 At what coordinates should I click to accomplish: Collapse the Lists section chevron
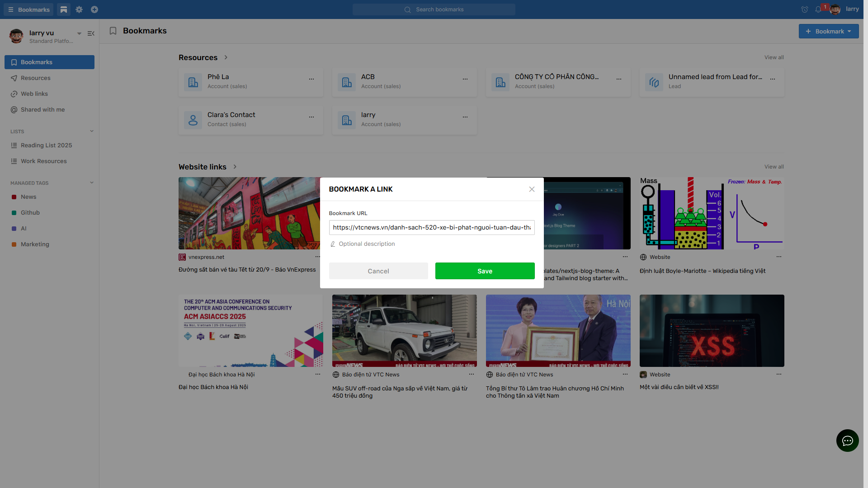pos(92,131)
